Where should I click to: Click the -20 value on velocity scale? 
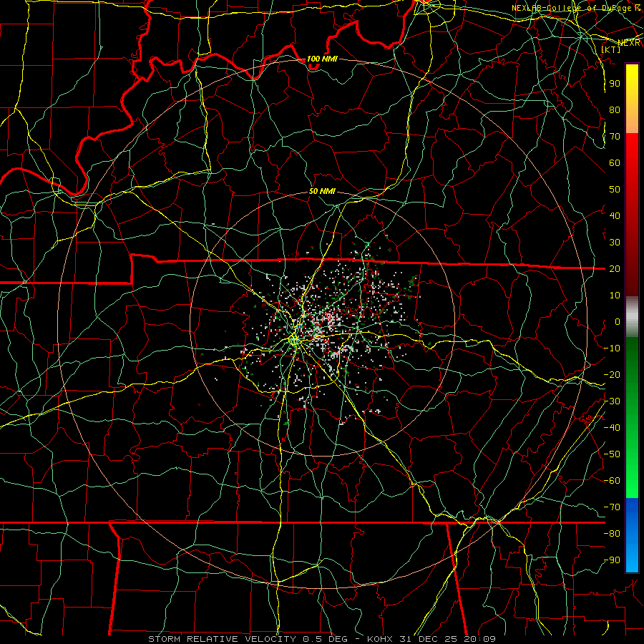[612, 374]
